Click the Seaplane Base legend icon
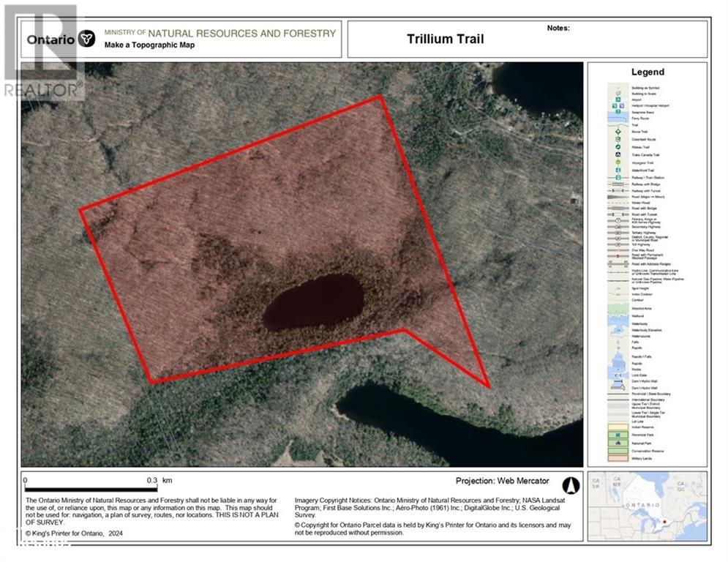The image size is (728, 562). pyautogui.click(x=618, y=111)
